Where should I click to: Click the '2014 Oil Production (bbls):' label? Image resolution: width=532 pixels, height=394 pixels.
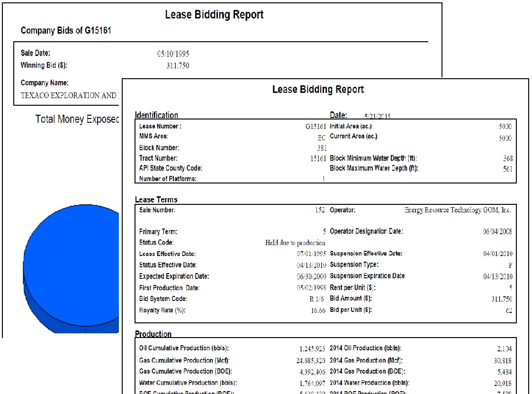[365, 348]
